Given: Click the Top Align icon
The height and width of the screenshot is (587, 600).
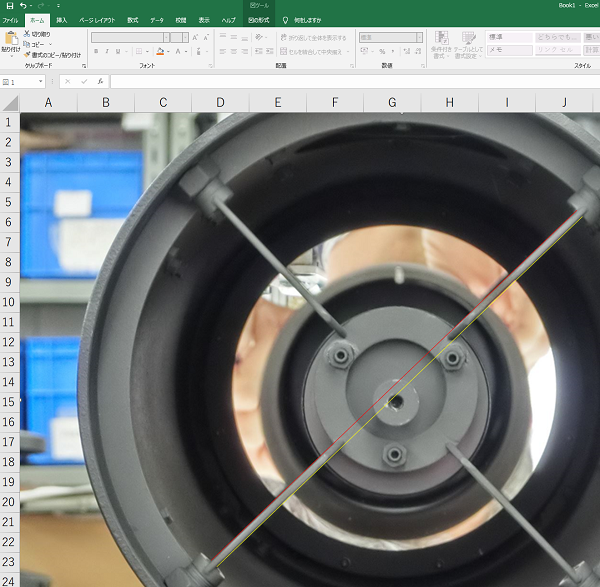Looking at the screenshot, I should coord(223,37).
